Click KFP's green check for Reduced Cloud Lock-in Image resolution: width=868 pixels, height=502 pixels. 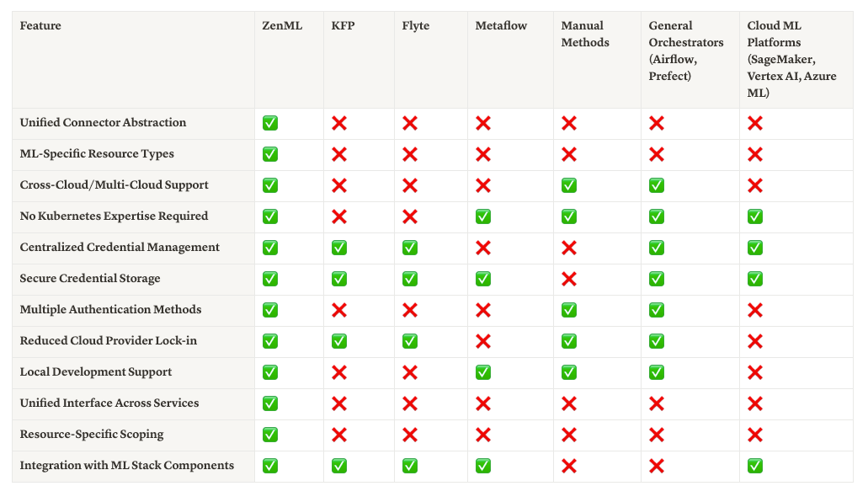click(339, 341)
